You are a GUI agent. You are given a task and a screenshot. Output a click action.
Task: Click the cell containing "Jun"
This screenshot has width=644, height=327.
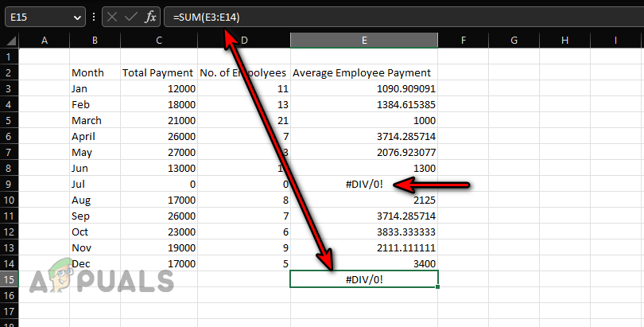95,168
